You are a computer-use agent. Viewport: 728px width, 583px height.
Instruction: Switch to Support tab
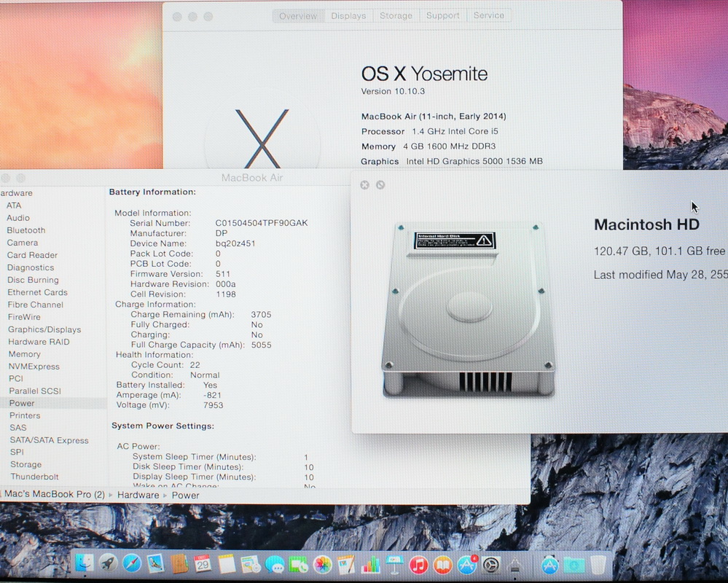point(443,16)
